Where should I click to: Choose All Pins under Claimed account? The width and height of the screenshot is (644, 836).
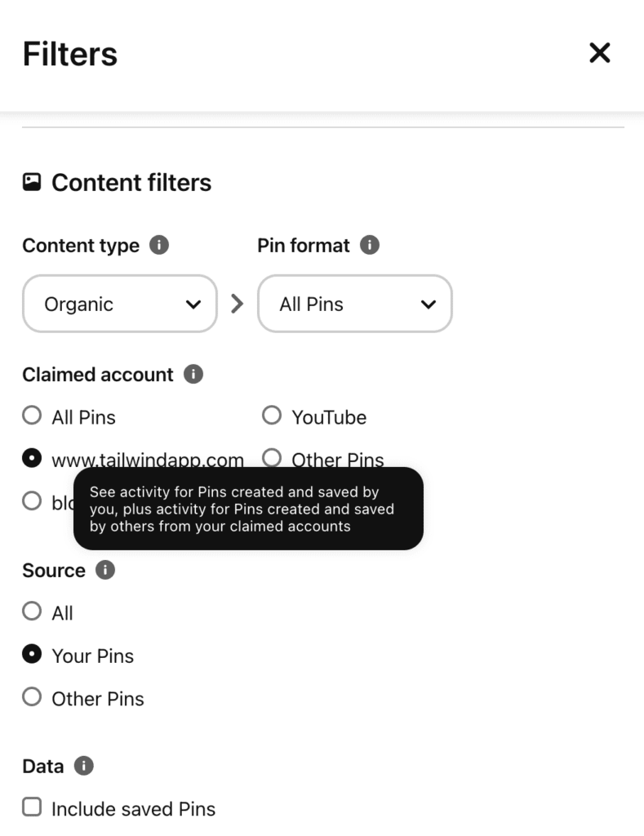tap(31, 415)
